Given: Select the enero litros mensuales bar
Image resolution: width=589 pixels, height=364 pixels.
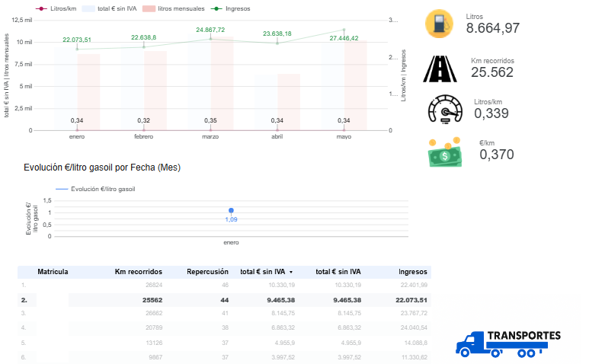Looking at the screenshot, I should (x=88, y=92).
